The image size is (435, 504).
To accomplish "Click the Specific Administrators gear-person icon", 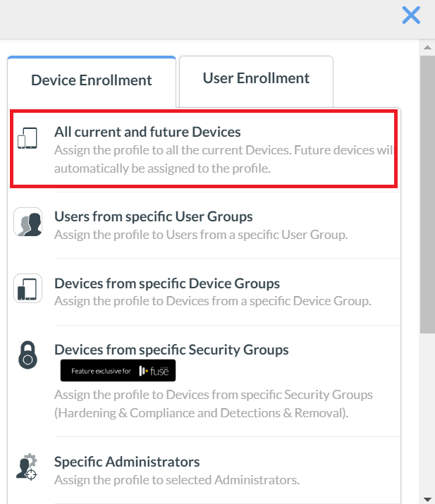I will (x=27, y=467).
